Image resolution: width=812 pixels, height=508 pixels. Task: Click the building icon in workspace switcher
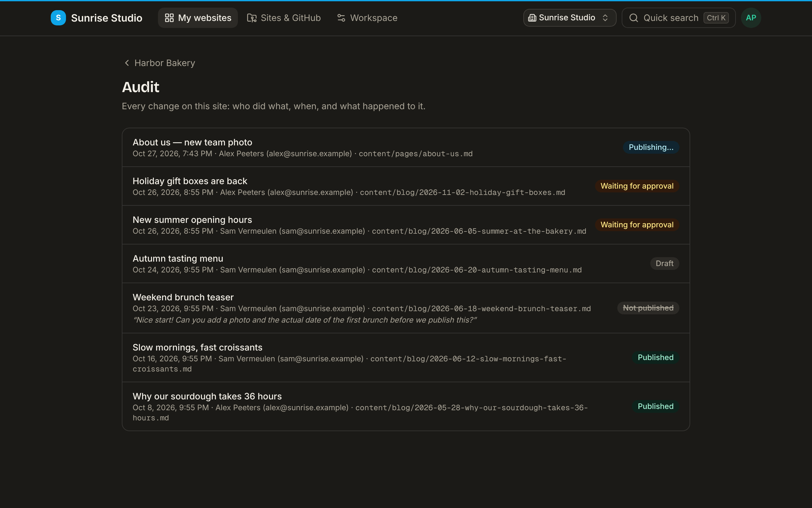pos(532,18)
